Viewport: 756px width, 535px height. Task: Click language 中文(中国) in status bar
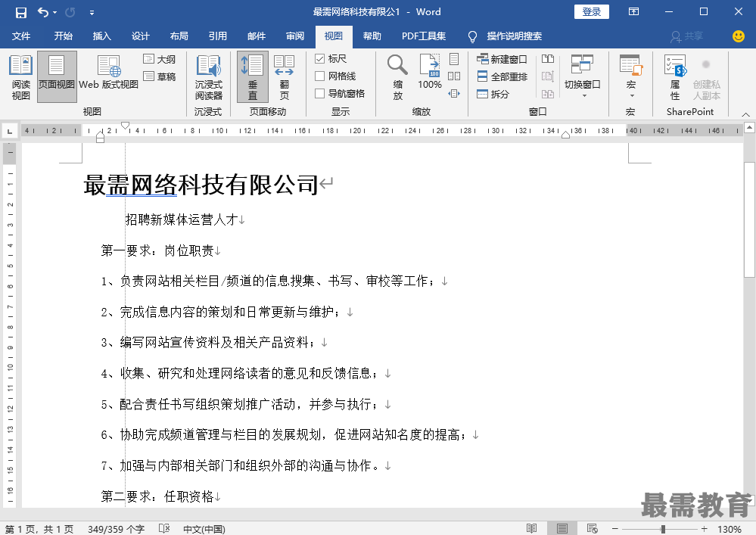(204, 529)
